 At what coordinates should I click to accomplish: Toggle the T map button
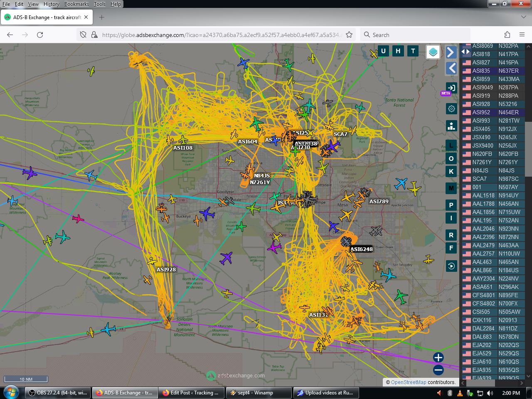pos(413,51)
